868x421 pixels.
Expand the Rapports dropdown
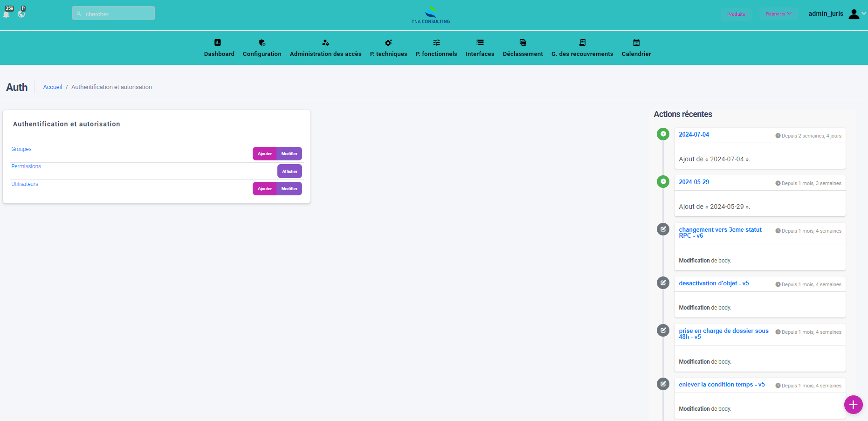coord(778,14)
